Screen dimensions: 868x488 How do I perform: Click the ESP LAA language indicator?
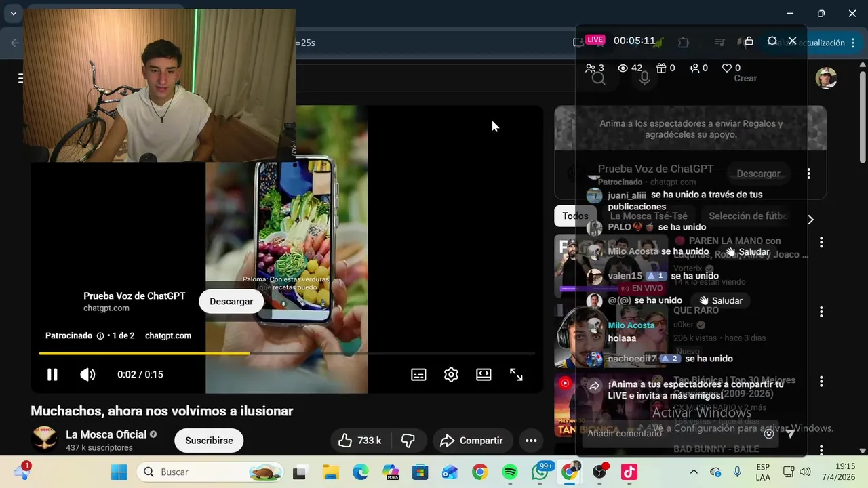[763, 472]
